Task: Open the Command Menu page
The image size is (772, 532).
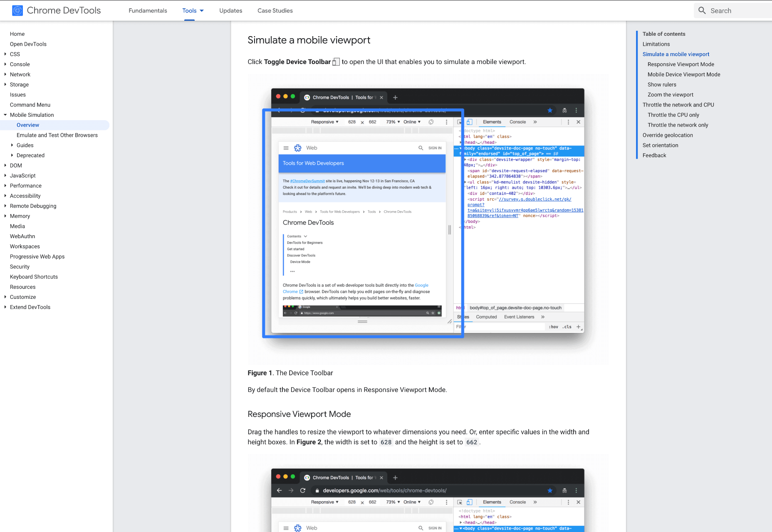Action: (30, 105)
